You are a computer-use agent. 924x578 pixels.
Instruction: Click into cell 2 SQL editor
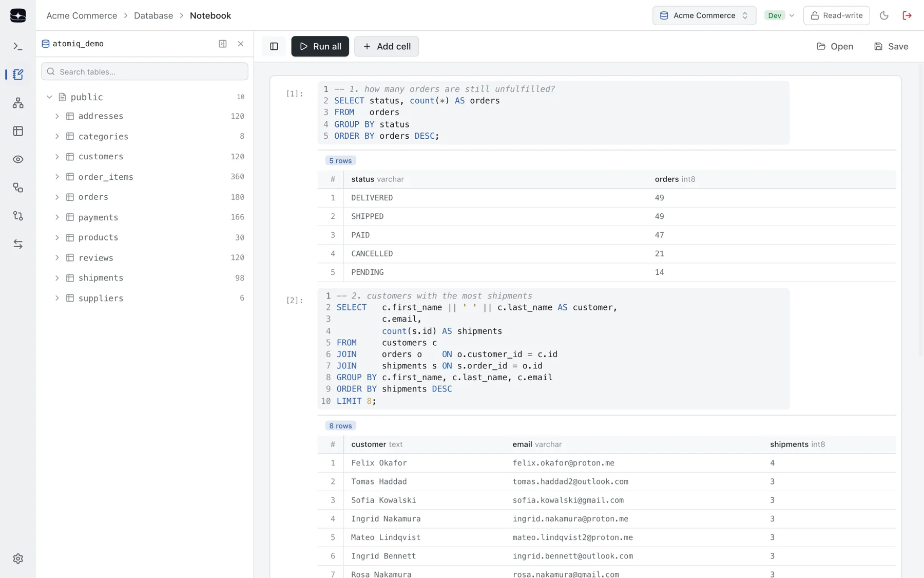[x=553, y=349]
